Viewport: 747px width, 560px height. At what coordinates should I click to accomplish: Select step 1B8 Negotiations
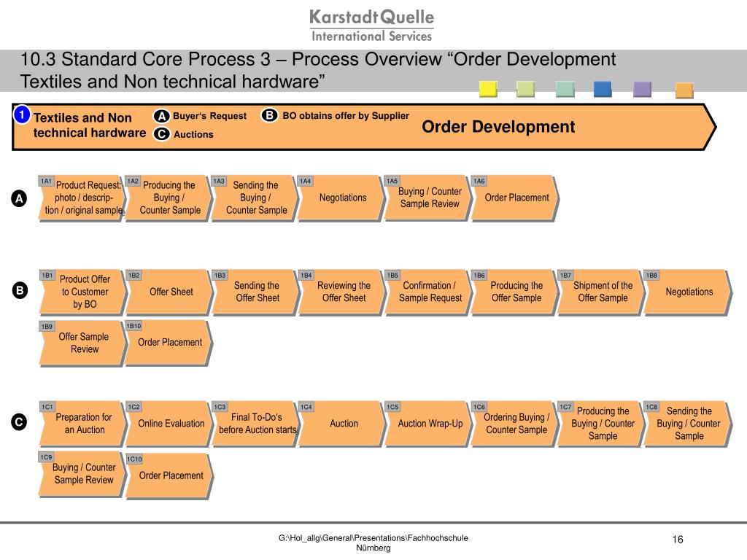pos(687,292)
